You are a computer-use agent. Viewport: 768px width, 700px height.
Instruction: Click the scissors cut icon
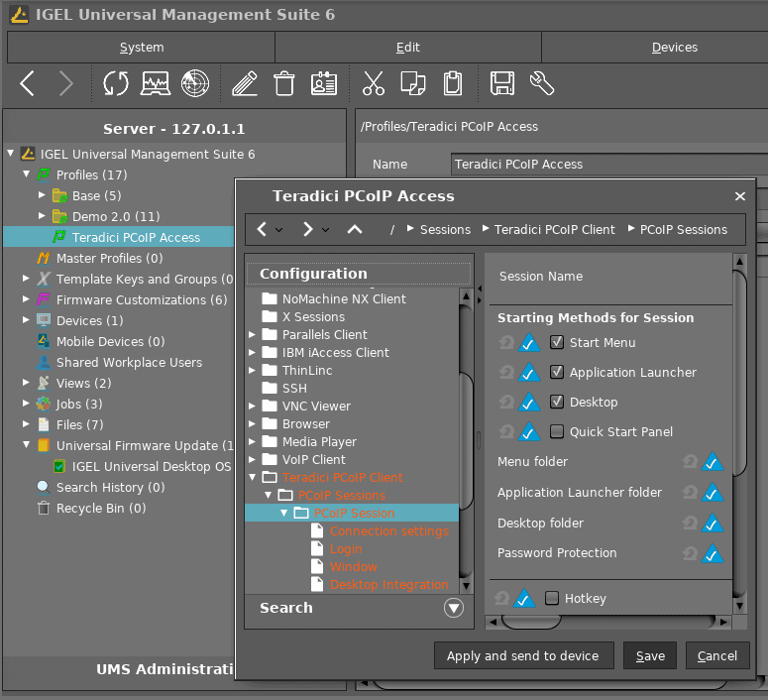click(x=373, y=83)
